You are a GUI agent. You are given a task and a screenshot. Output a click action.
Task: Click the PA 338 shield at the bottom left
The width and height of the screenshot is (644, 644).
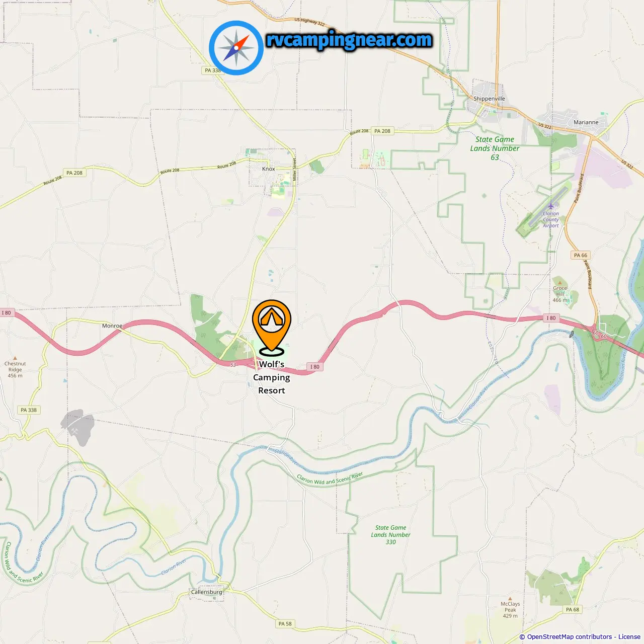(x=29, y=410)
